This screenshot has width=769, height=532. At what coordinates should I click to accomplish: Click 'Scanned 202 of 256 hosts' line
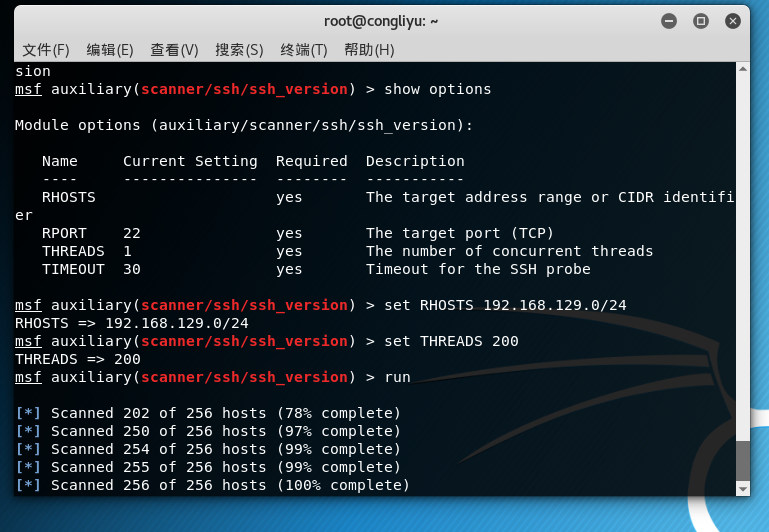click(x=208, y=413)
